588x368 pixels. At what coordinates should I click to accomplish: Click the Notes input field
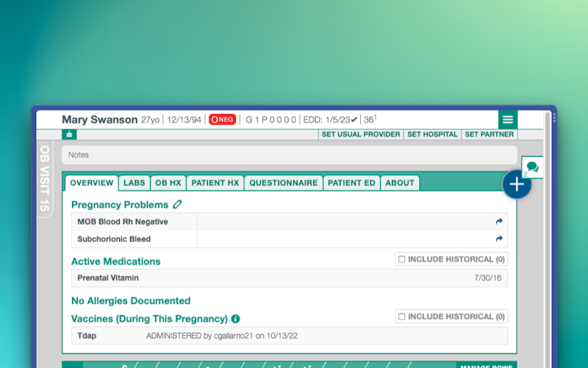coord(290,155)
